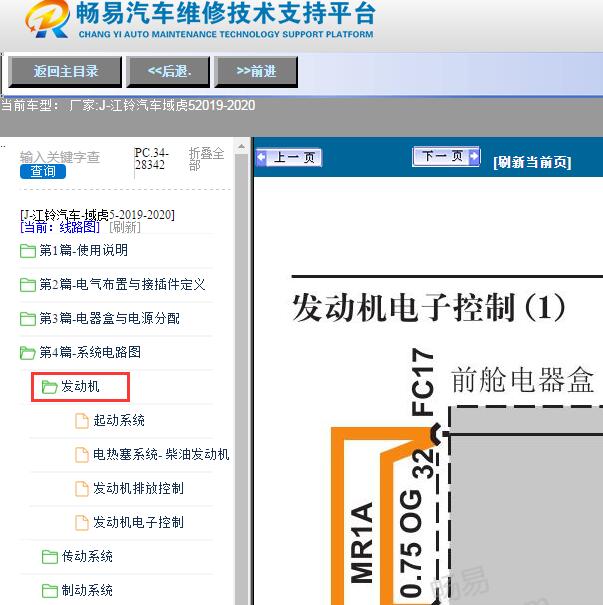Viewport: 603px width, 605px height.
Task: Click the [刷新] link in sidebar
Action: point(125,227)
